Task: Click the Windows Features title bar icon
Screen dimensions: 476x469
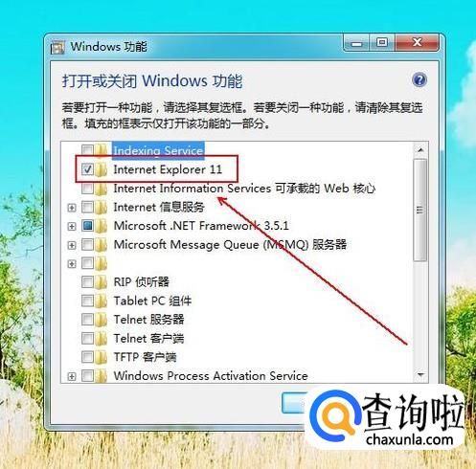Action: pos(57,48)
